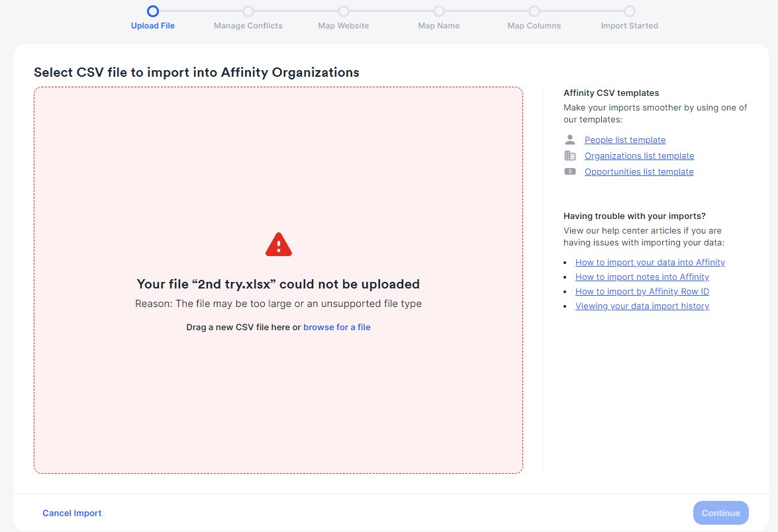Screen dimensions: 778x532
Task: Click Cancel Import
Action: point(72,513)
